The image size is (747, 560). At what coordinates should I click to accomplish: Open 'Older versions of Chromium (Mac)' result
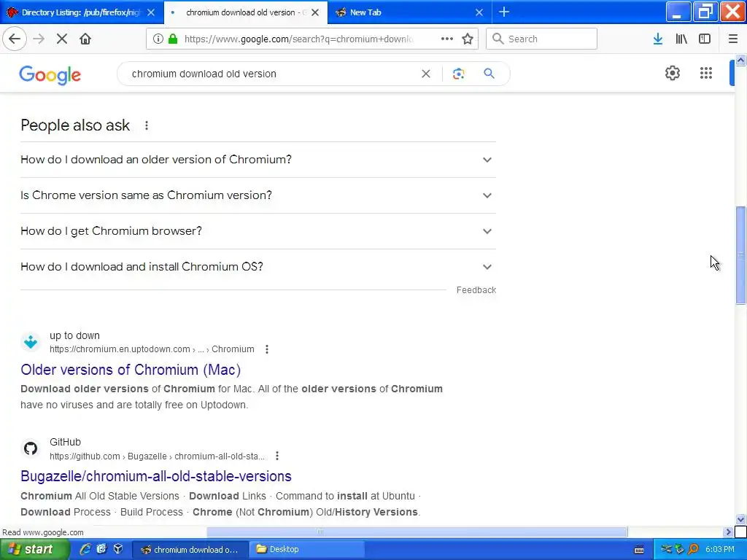point(131,370)
